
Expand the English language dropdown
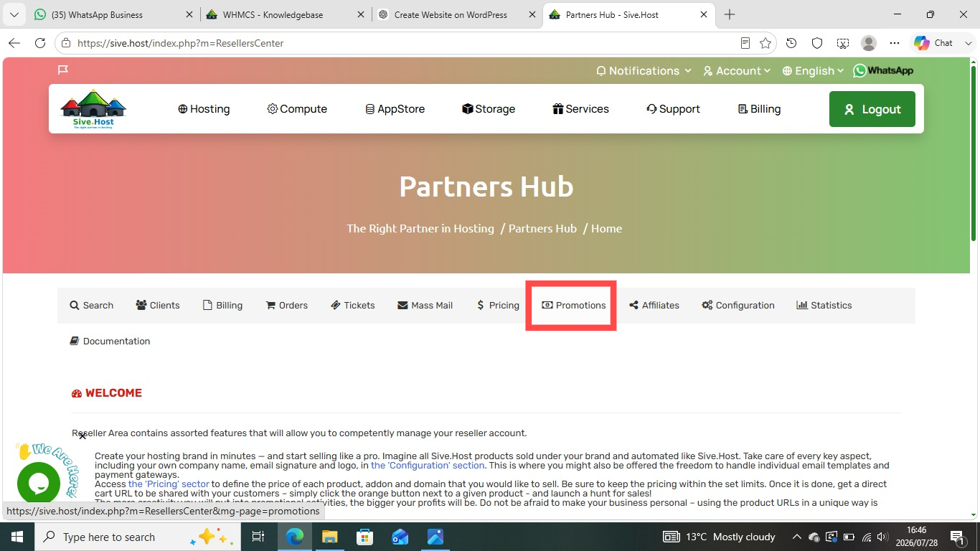[814, 71]
